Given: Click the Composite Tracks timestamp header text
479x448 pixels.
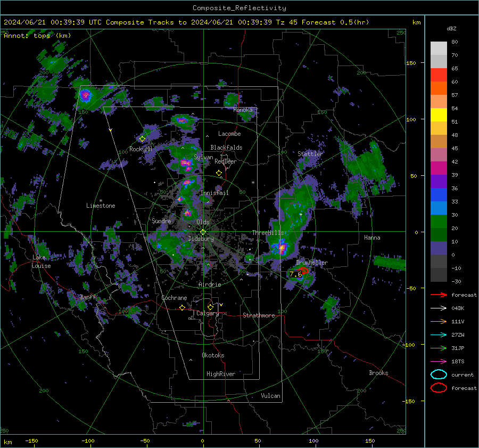Looking at the screenshot, I should pyautogui.click(x=186, y=22).
